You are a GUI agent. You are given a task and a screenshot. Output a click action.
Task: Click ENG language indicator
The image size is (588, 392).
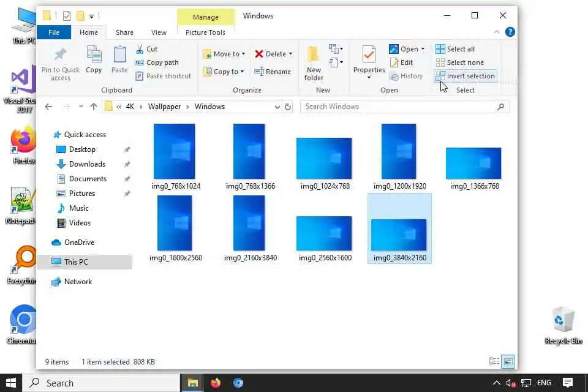click(x=544, y=383)
